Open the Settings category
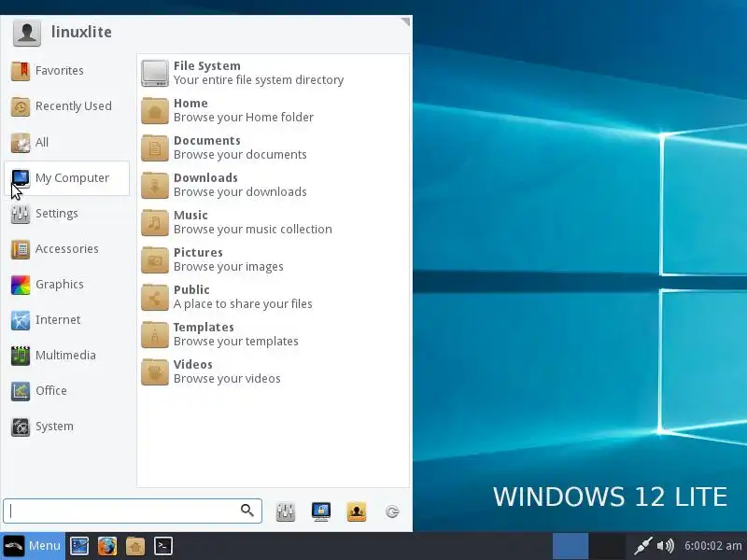 coord(66,214)
